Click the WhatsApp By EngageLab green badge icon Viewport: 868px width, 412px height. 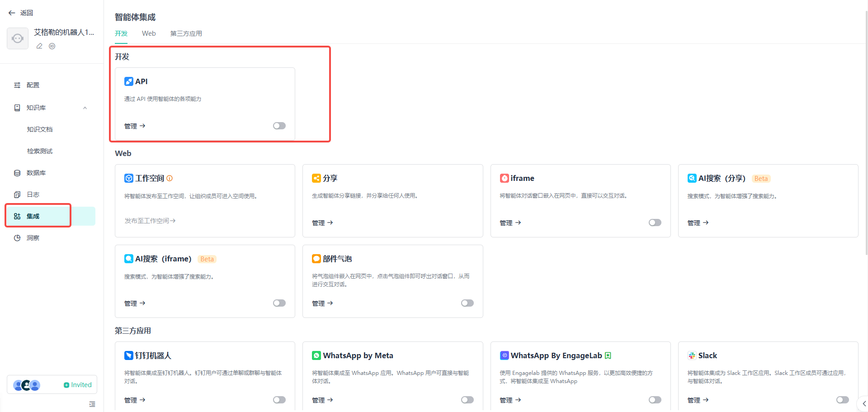point(608,355)
